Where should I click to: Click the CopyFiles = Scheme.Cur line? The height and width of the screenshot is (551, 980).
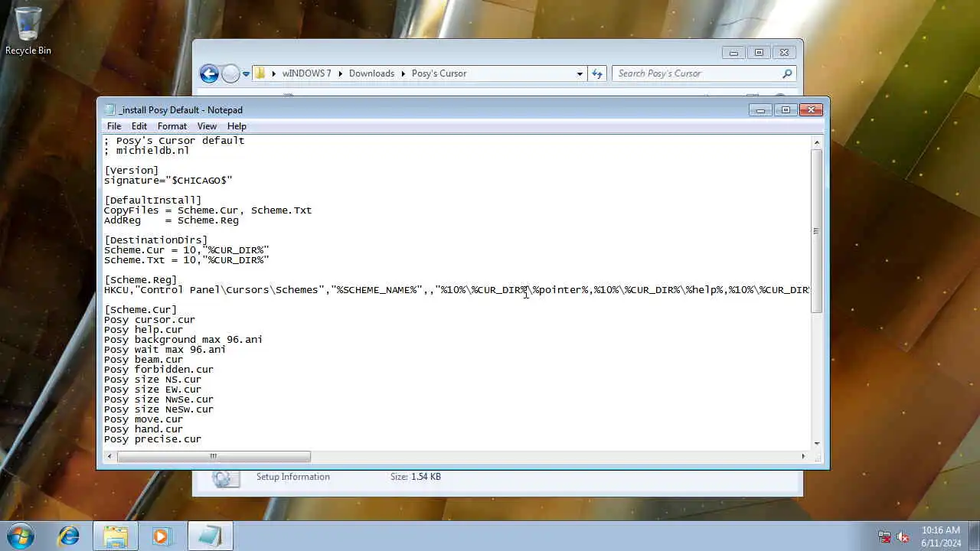point(208,210)
